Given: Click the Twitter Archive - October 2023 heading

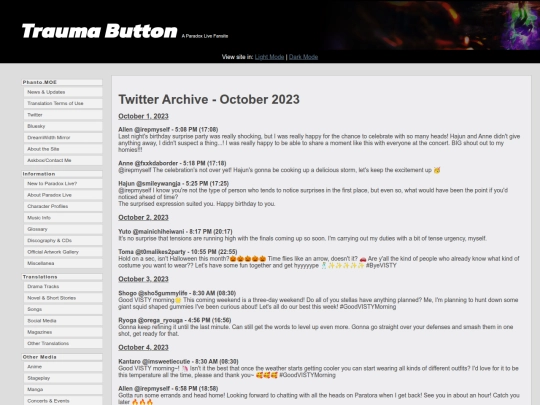Looking at the screenshot, I should [209, 100].
